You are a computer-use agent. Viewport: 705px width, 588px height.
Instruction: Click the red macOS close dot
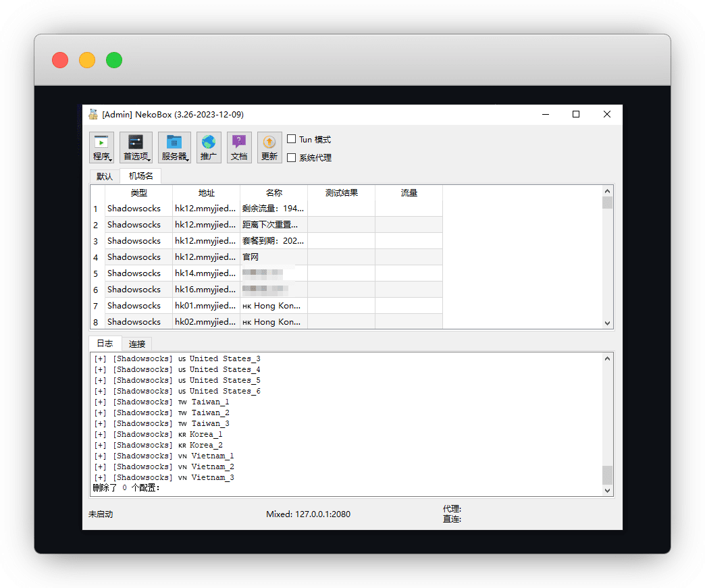coord(60,60)
